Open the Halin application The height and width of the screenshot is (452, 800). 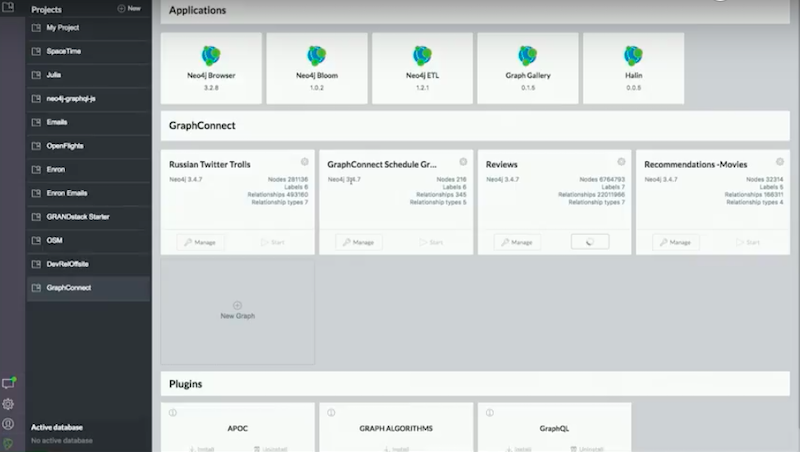coord(634,68)
